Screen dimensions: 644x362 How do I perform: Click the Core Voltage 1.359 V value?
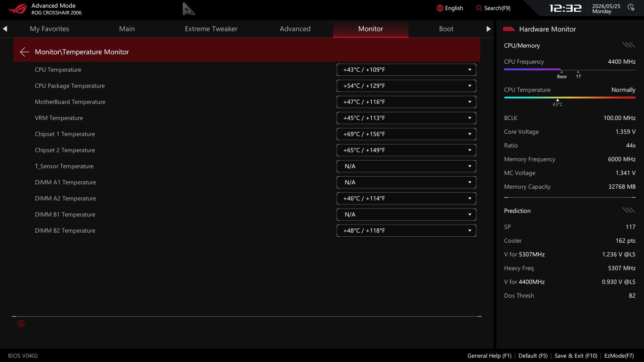coord(625,132)
